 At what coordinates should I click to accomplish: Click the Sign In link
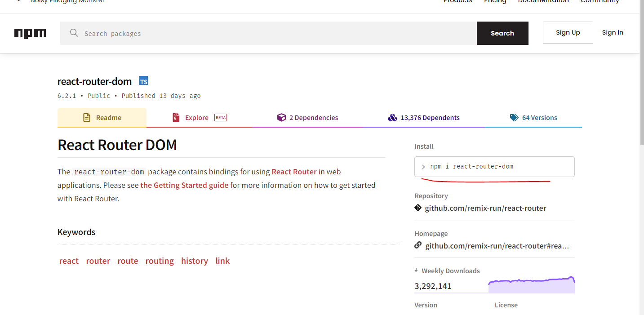[x=613, y=32]
